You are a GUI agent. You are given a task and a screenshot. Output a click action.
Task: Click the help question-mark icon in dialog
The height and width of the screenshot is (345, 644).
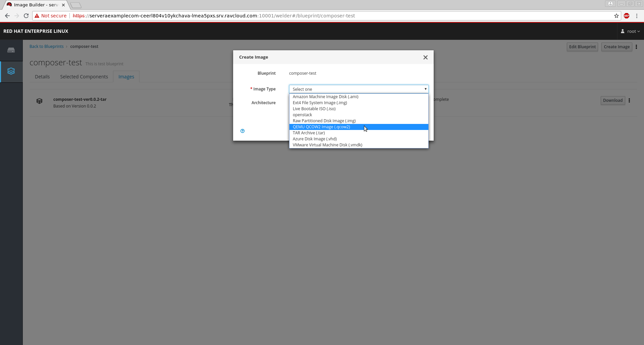pyautogui.click(x=243, y=131)
